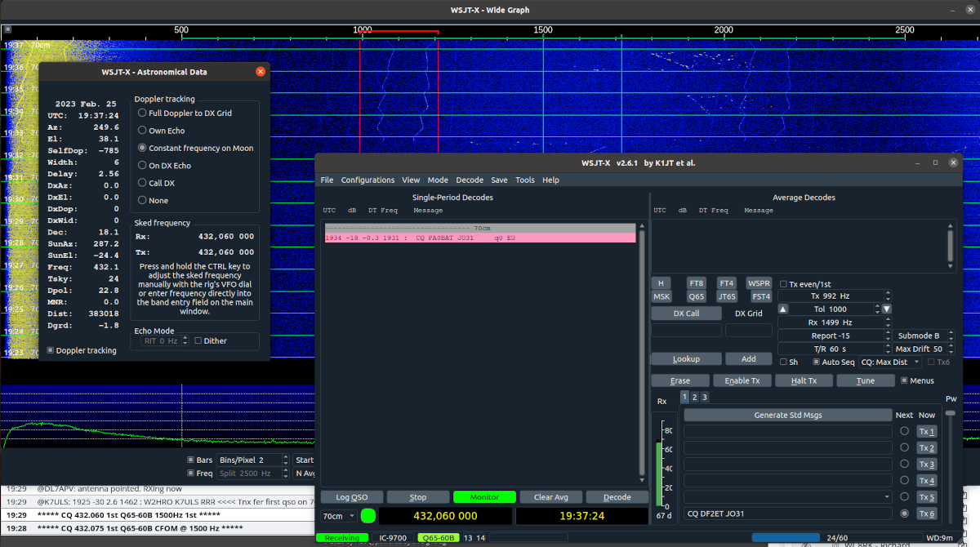Open the Save menu
The width and height of the screenshot is (980, 547).
point(499,180)
